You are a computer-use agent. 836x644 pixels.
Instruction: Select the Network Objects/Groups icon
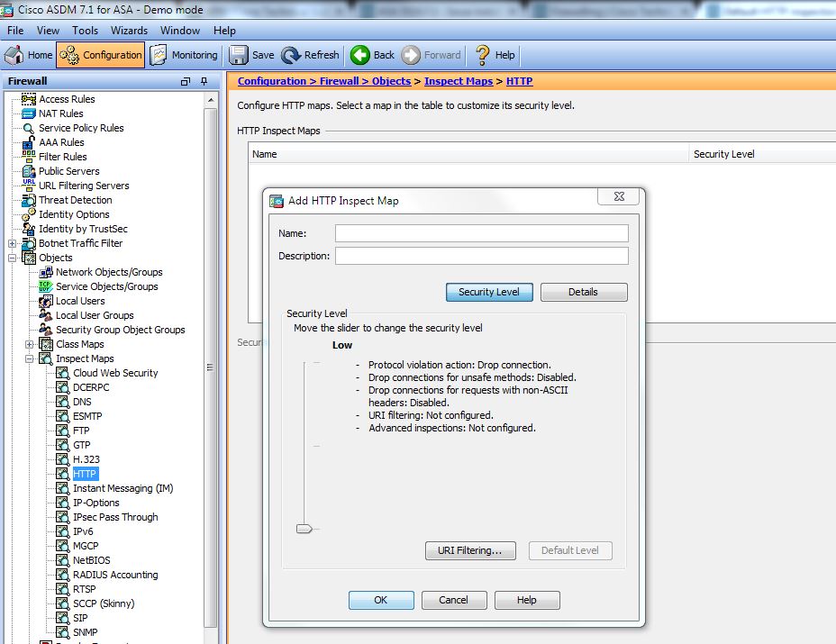pyautogui.click(x=46, y=272)
